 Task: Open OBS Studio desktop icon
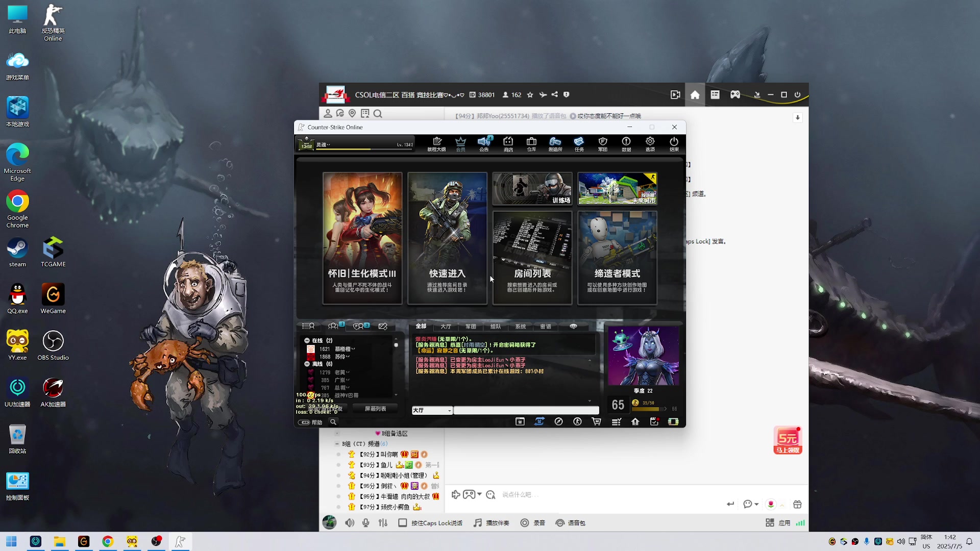pos(53,345)
